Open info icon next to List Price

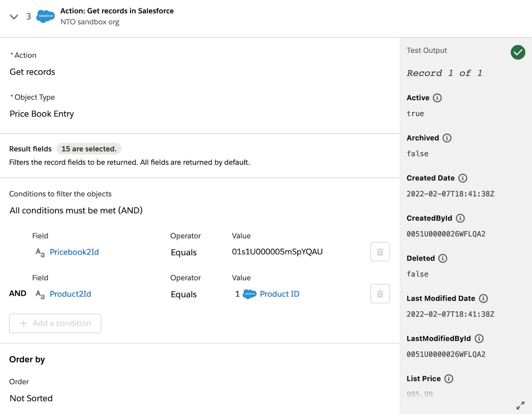(x=449, y=379)
